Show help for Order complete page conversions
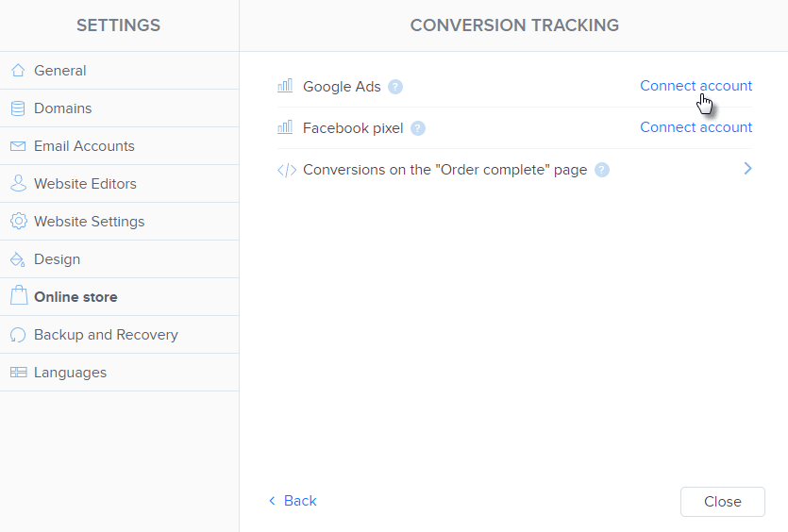788x532 pixels. tap(602, 170)
